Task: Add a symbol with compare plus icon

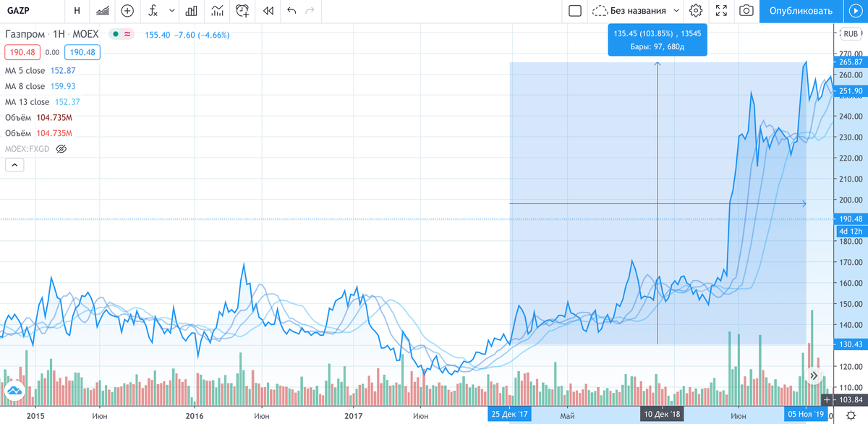Action: click(128, 11)
